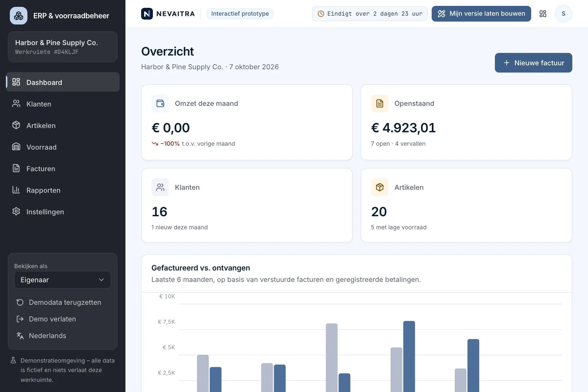Open the Rapporten section
The width and height of the screenshot is (588, 392).
[63, 190]
